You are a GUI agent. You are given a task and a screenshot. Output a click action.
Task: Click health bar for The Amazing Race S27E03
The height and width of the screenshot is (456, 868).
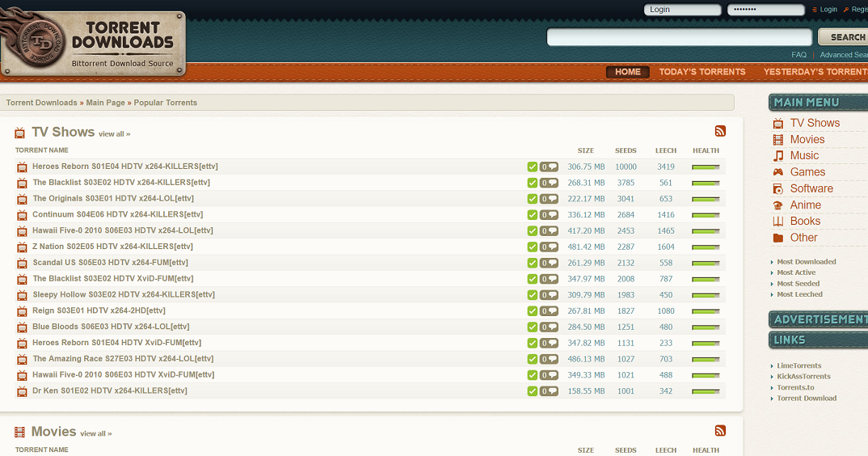[x=706, y=360]
